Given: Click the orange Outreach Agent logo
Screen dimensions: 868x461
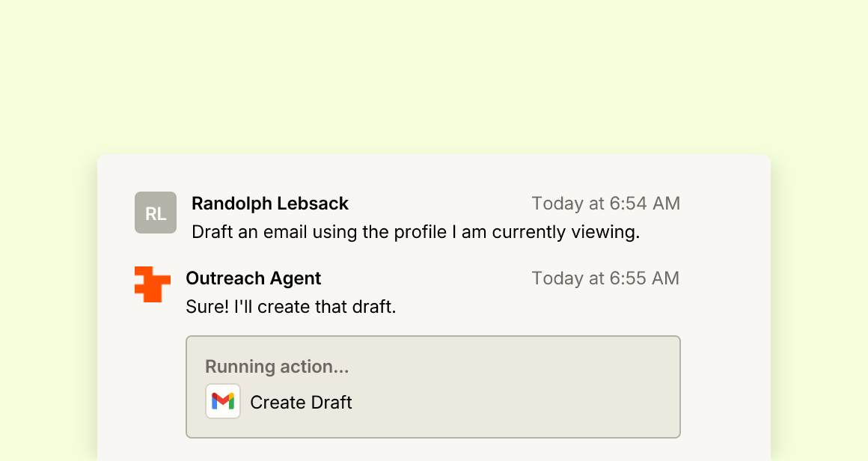Looking at the screenshot, I should point(152,284).
